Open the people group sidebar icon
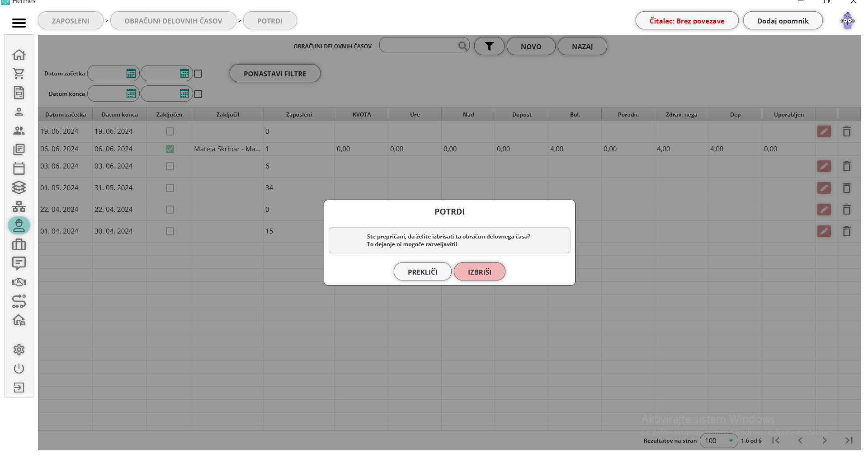The width and height of the screenshot is (868, 458). click(x=19, y=131)
